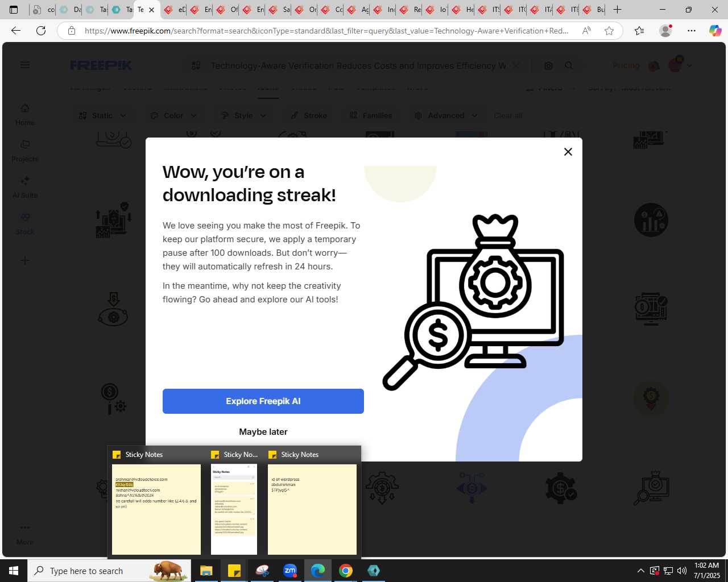Expand the Style filter dropdown

[x=243, y=115]
